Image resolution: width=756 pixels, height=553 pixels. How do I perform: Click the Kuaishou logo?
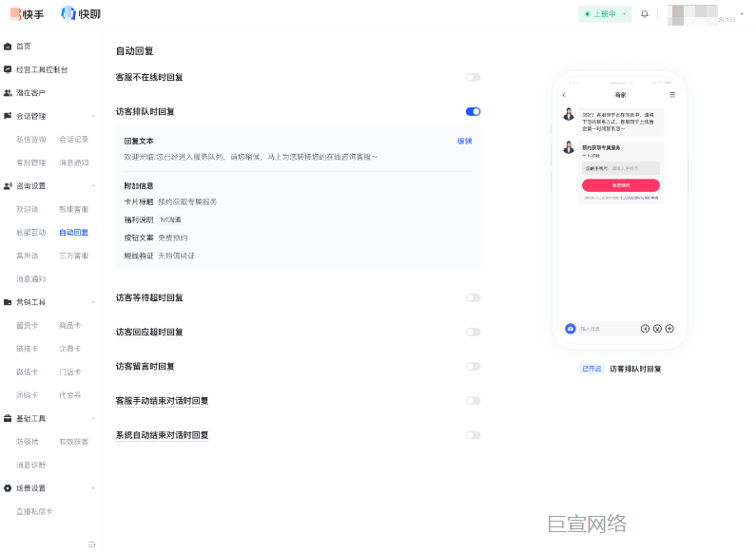click(27, 14)
